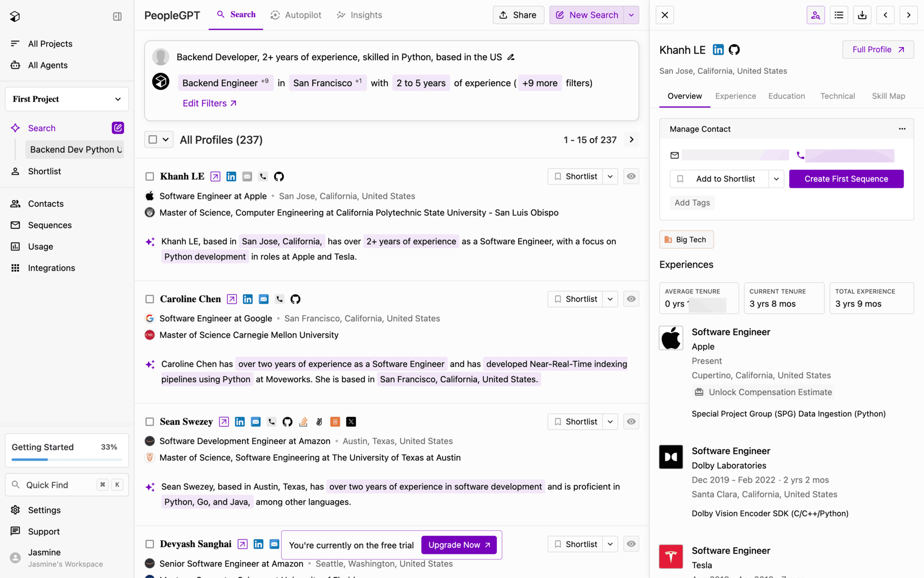Click Upgrade Now button
Viewport: 924px width, 578px height.
pyautogui.click(x=459, y=545)
